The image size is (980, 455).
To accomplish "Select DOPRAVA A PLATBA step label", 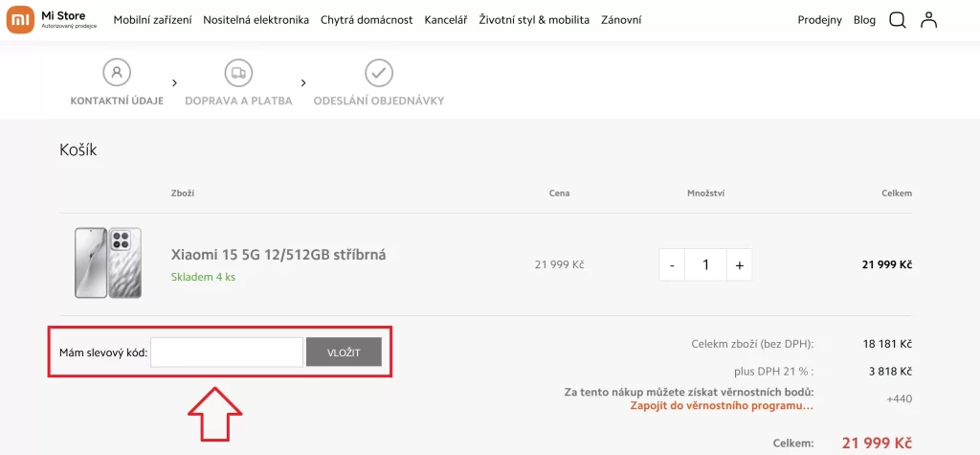I will 238,101.
